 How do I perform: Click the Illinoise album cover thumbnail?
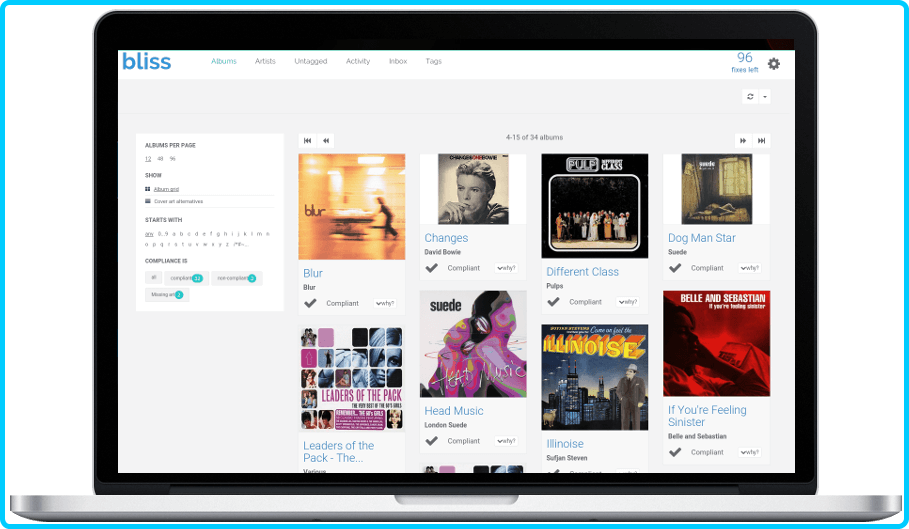point(594,377)
